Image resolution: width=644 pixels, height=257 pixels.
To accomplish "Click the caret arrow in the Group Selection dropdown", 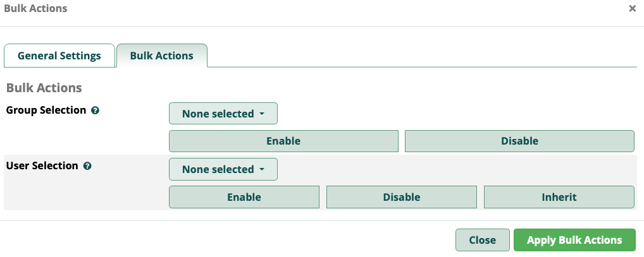I will 261,114.
